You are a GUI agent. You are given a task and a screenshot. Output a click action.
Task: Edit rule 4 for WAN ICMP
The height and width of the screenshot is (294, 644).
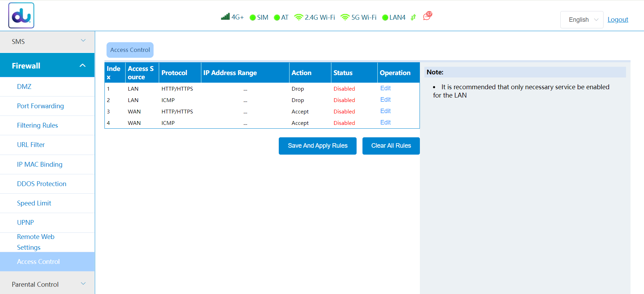click(x=385, y=122)
